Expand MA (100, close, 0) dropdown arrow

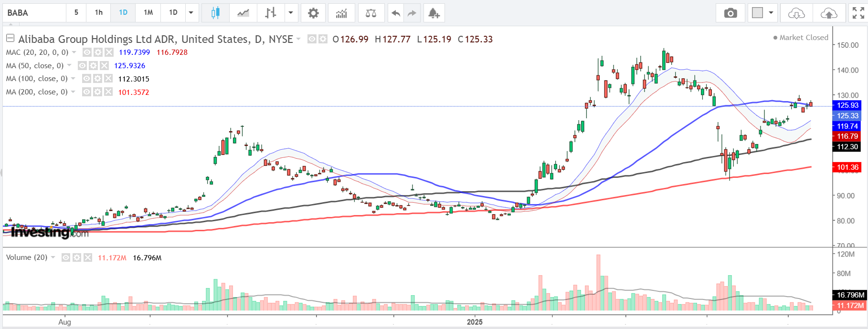coord(73,79)
